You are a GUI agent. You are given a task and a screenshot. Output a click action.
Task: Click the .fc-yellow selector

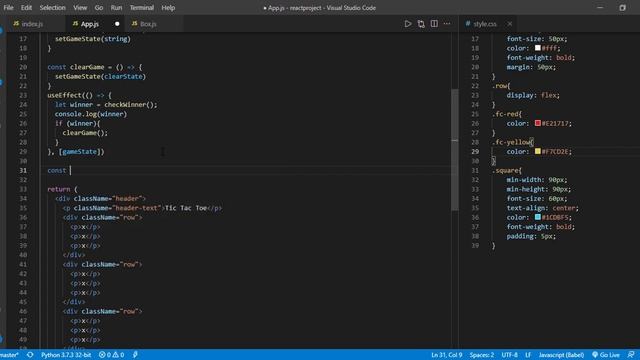point(512,142)
